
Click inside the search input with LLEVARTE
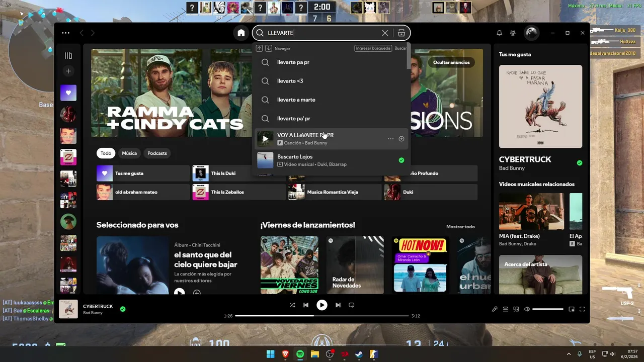click(322, 33)
